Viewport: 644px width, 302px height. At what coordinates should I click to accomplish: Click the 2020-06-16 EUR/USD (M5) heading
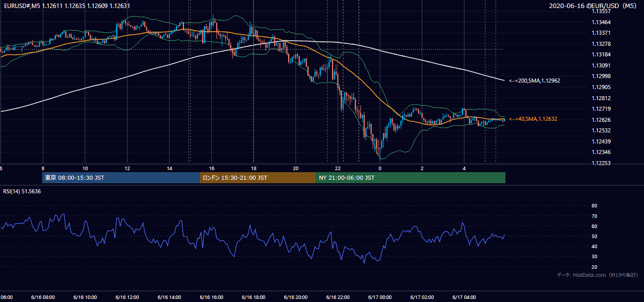click(x=594, y=6)
